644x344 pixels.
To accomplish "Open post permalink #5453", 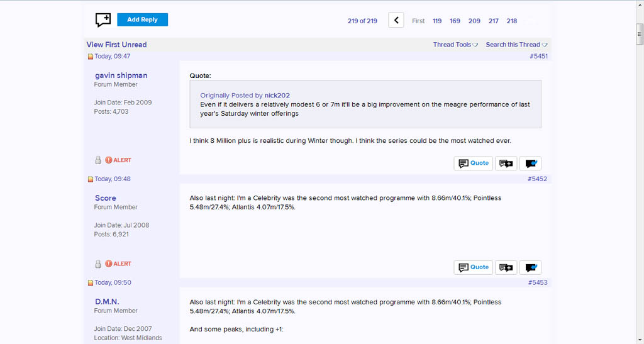I will (538, 282).
